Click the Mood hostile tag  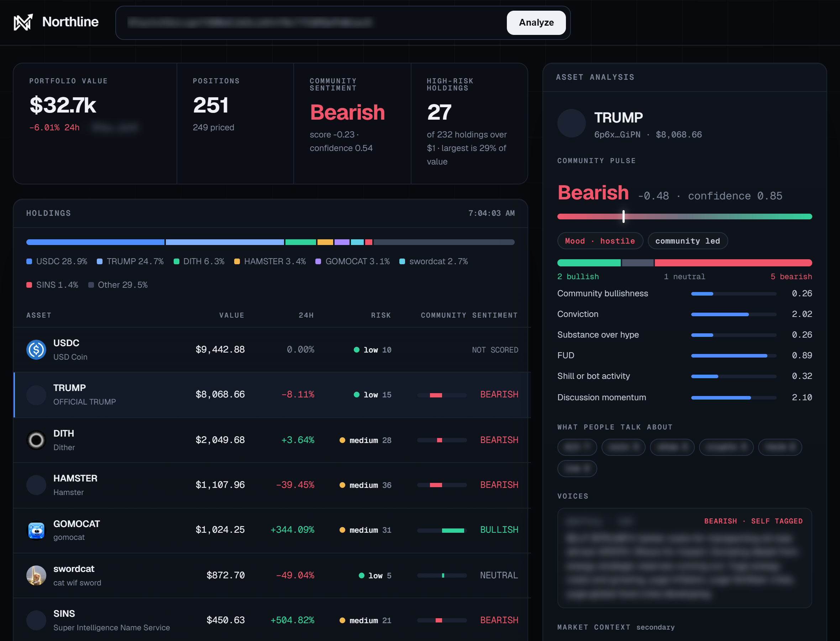pos(600,241)
